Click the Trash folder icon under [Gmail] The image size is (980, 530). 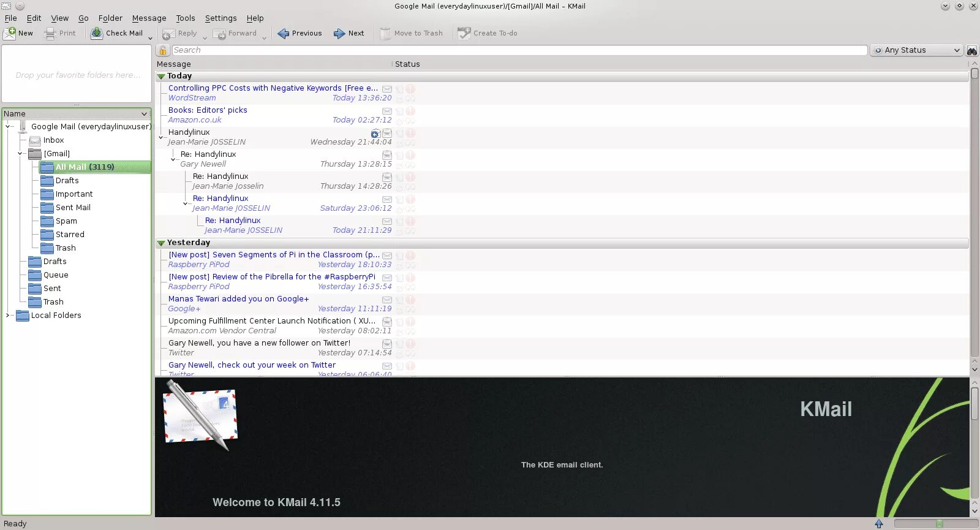pos(47,248)
